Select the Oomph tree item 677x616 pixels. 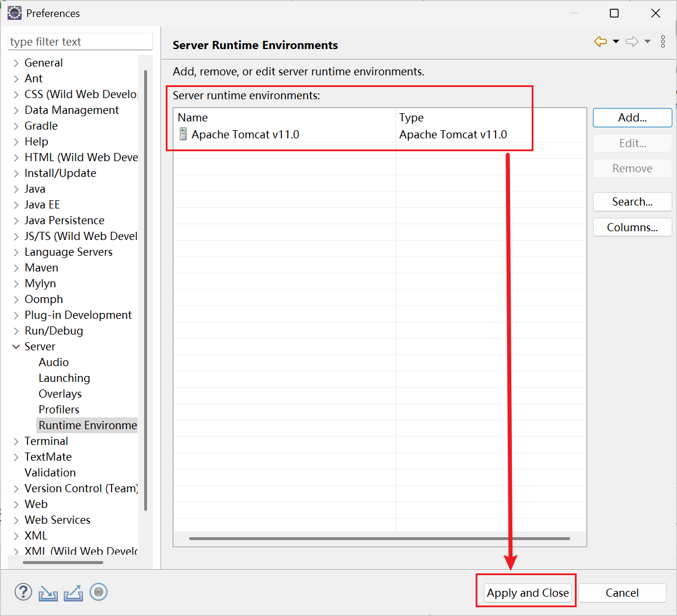[44, 300]
